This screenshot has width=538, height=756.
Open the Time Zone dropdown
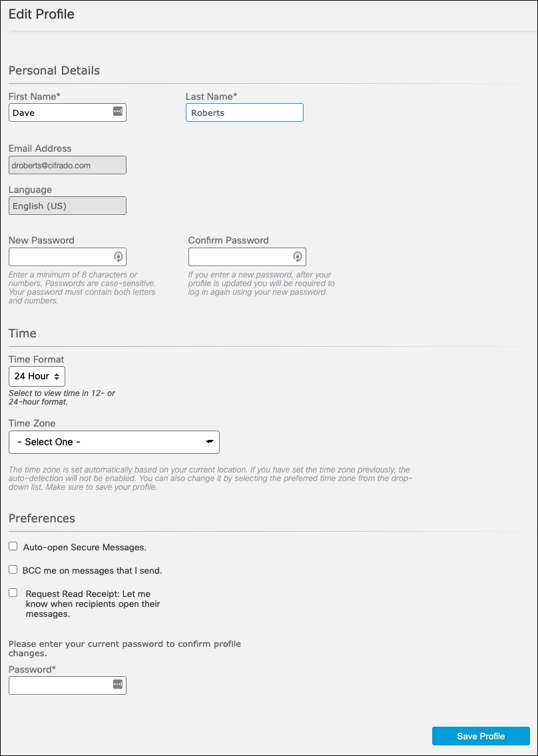tap(114, 442)
